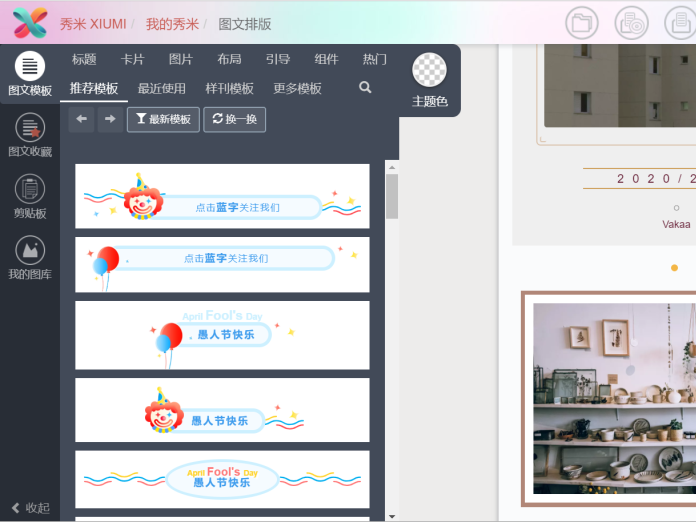The height and width of the screenshot is (522, 696).
Task: Click the search magnifier icon
Action: tap(365, 88)
